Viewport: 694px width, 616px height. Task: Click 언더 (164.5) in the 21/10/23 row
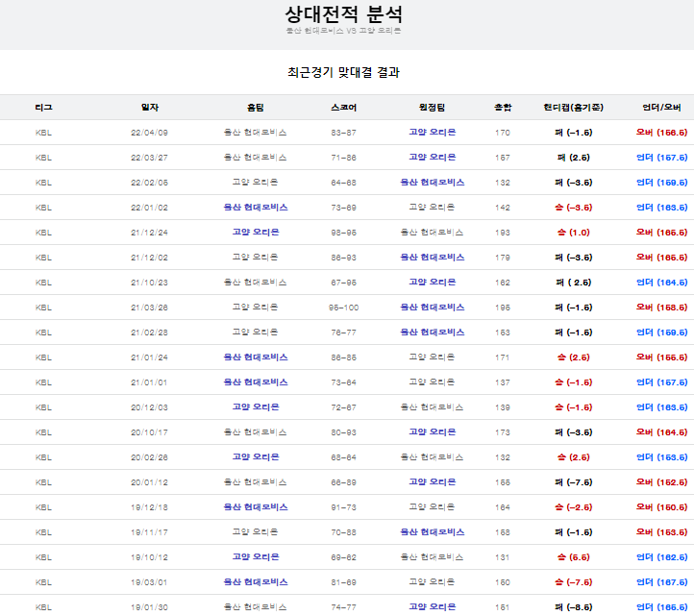click(x=661, y=283)
